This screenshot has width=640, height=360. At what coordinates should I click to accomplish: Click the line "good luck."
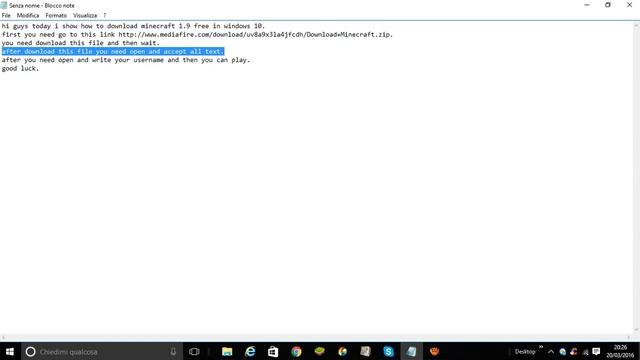point(20,69)
